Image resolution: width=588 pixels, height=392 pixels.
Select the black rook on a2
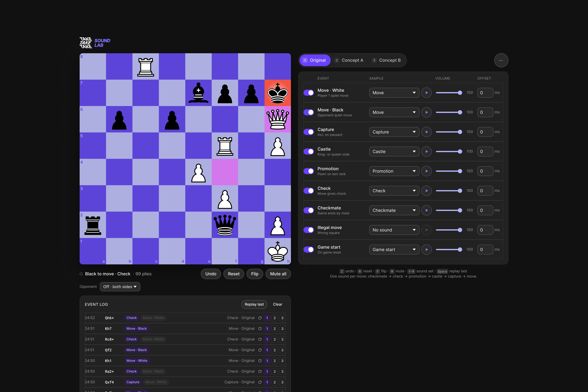pyautogui.click(x=93, y=225)
